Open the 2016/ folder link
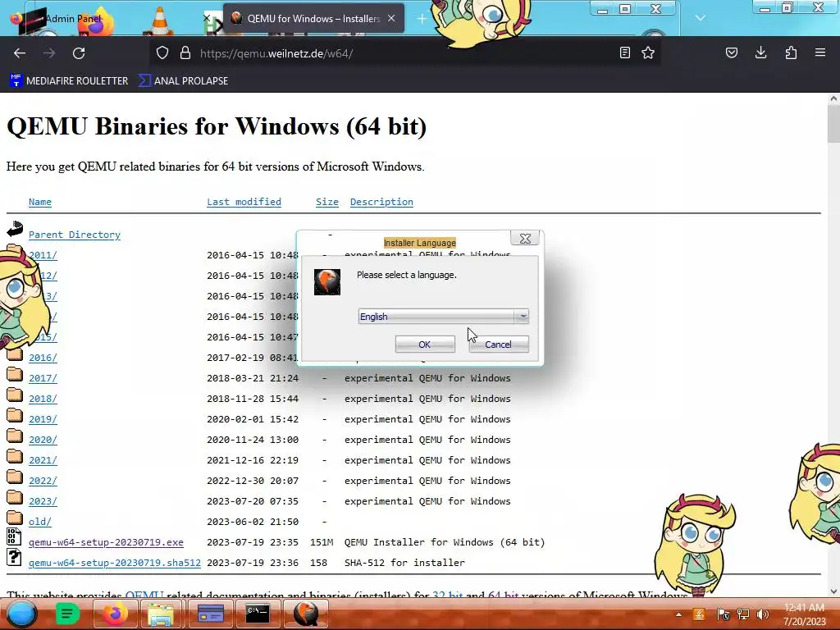Viewport: 840px width, 630px height. (43, 358)
